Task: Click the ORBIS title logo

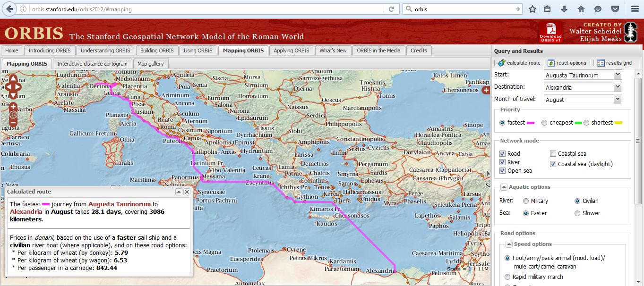Action: tap(34, 33)
